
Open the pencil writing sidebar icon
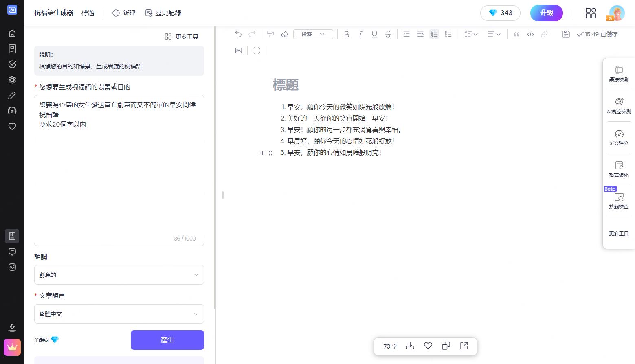tap(12, 95)
